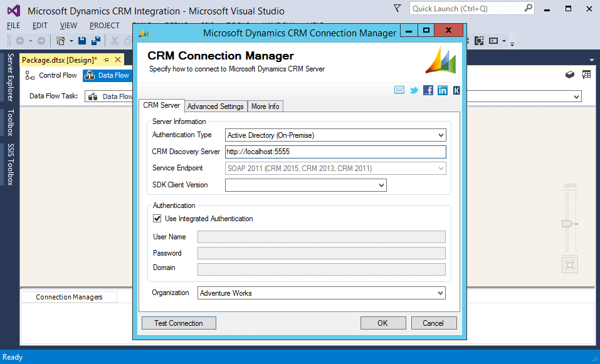Switch to the Advanced Settings tab
Screen dimensions: 600x364
pos(216,107)
